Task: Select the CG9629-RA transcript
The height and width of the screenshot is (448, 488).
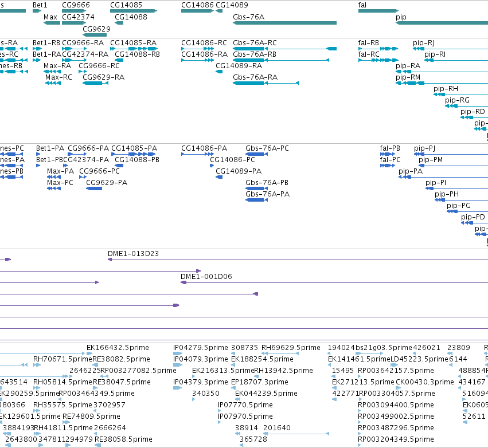Action: click(95, 83)
